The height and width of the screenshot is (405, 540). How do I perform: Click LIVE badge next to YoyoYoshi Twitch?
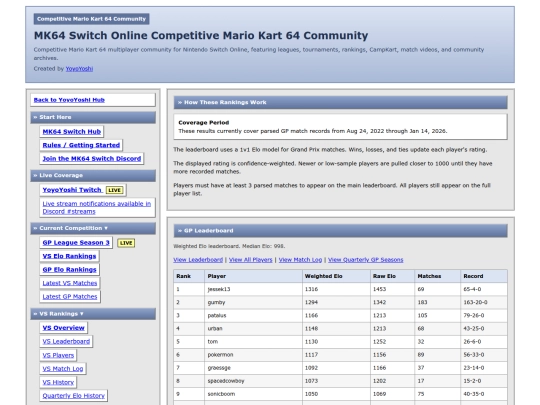114,190
